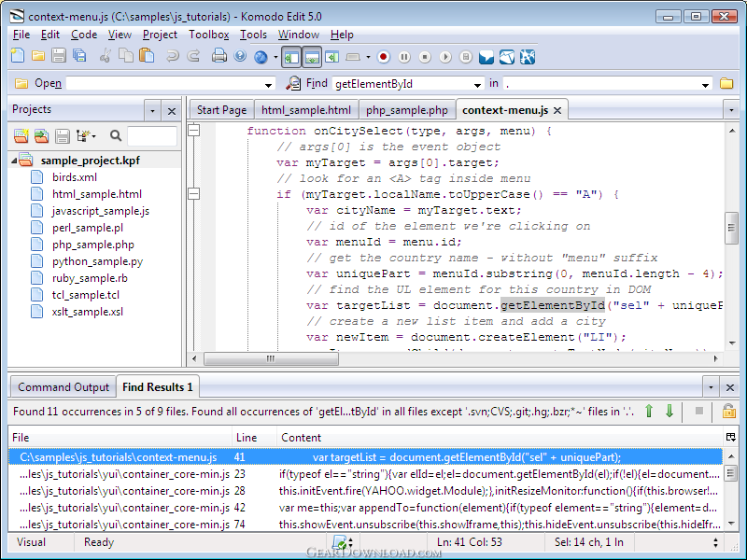
Task: Click the Projects pane tools dropdown icon
Action: point(86,136)
